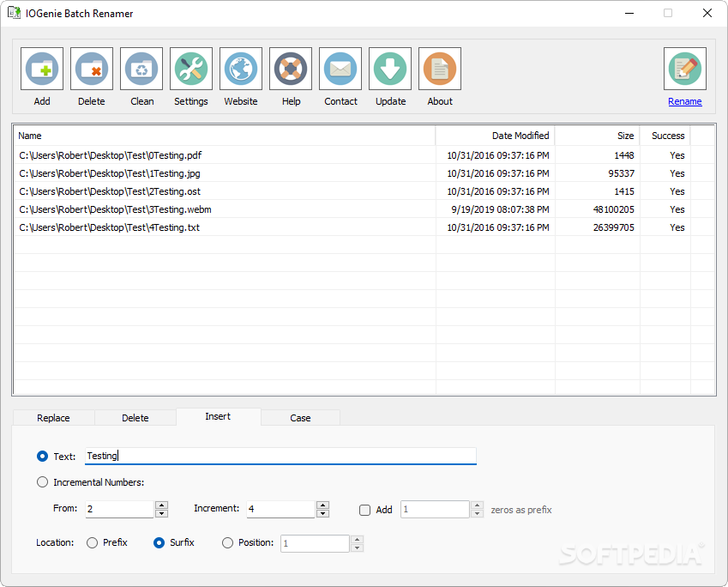Select Incremental Numbers radio option
This screenshot has width=728, height=587.
42,482
